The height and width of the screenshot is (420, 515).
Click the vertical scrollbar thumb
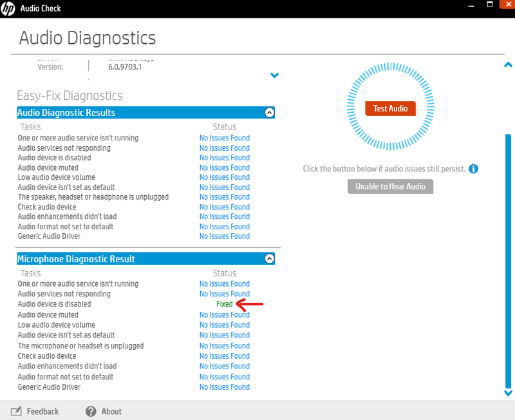tap(508, 258)
